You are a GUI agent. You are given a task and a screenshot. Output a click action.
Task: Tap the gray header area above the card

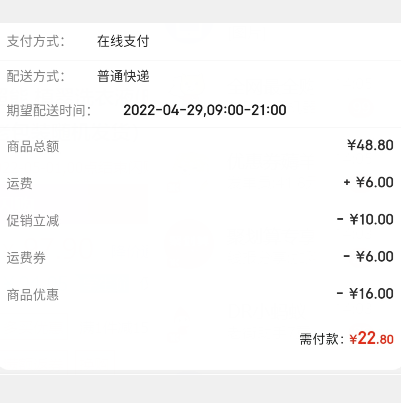pyautogui.click(x=200, y=11)
